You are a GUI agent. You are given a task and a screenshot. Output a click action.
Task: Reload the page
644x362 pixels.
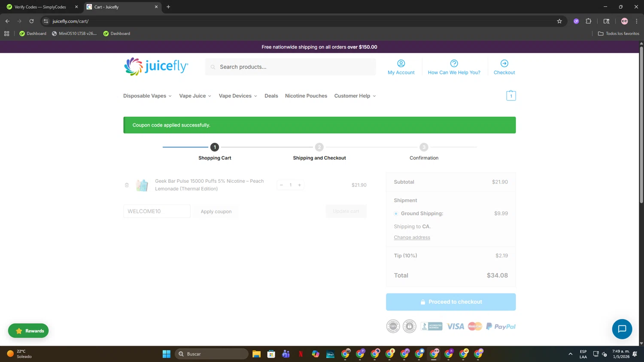(x=31, y=21)
